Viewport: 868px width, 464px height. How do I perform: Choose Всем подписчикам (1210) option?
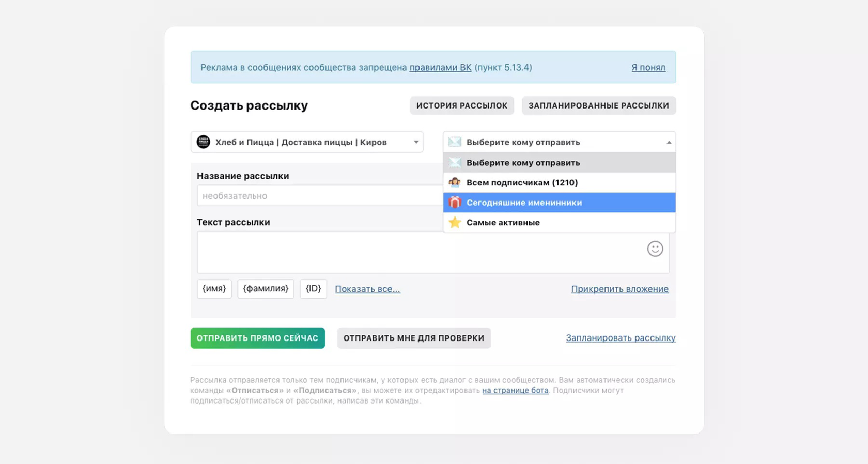click(x=559, y=182)
